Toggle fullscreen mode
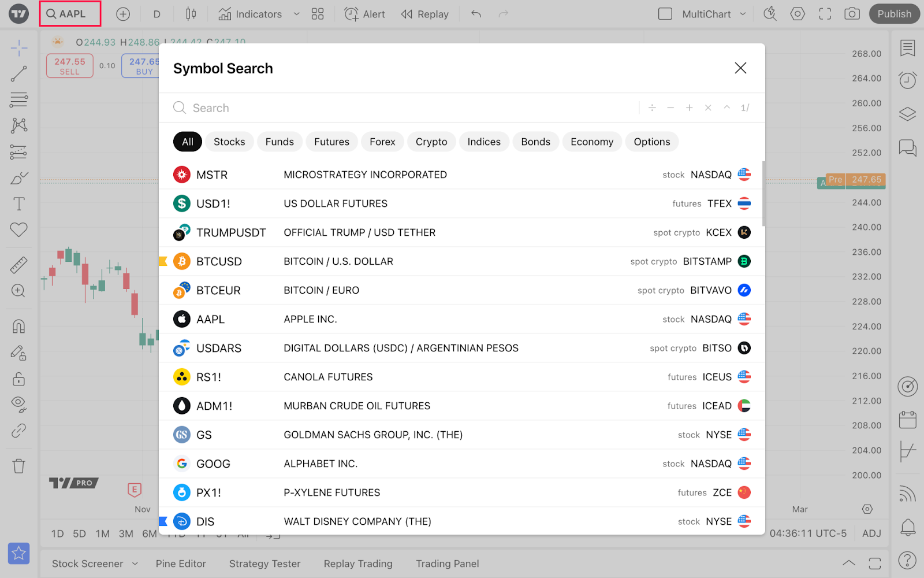Image resolution: width=924 pixels, height=578 pixels. coord(825,14)
